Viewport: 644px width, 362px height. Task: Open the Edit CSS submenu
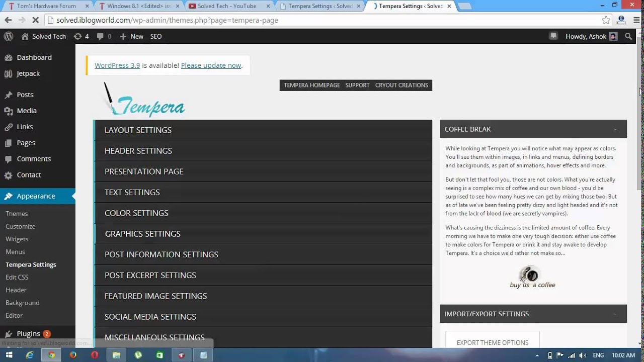17,277
